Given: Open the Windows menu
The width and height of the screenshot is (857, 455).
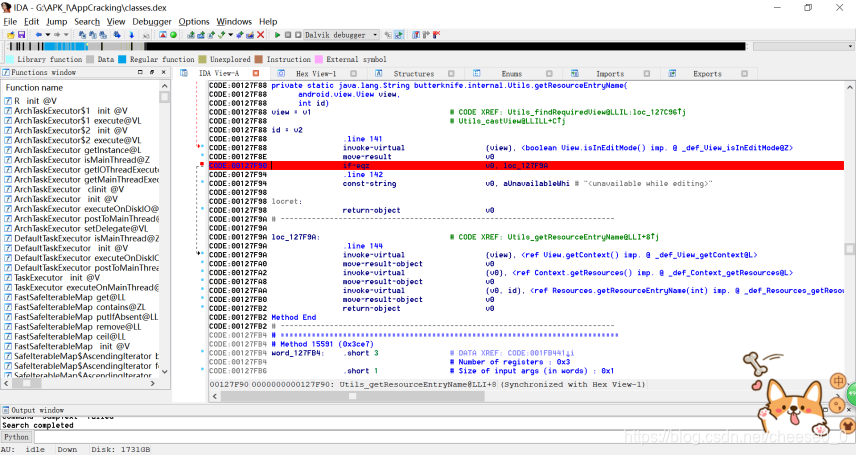Looking at the screenshot, I should (234, 21).
